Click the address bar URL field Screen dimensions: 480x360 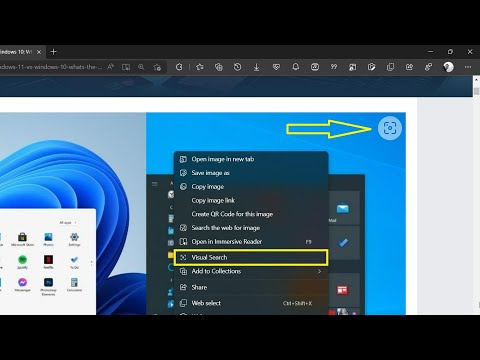[x=52, y=67]
